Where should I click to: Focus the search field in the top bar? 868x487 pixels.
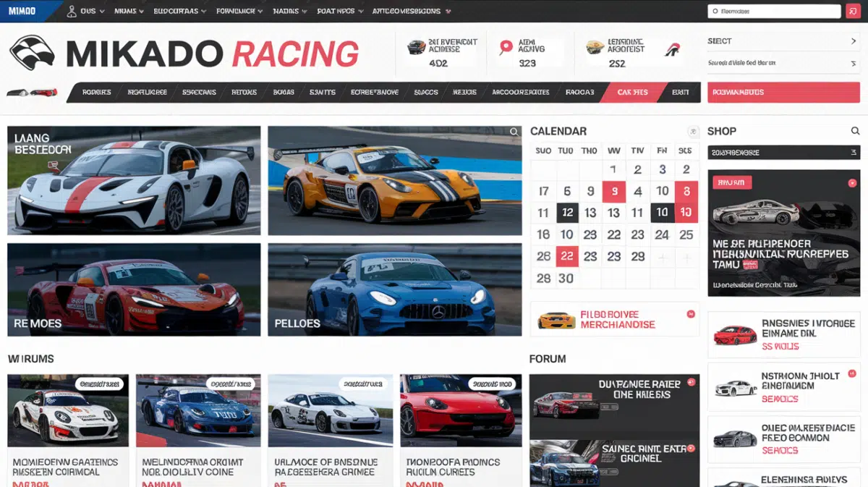[774, 12]
